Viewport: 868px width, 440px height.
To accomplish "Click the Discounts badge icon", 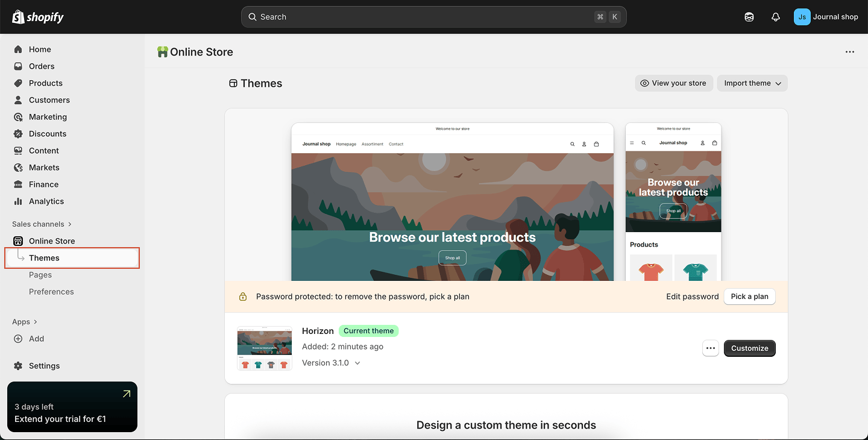I will tap(18, 134).
